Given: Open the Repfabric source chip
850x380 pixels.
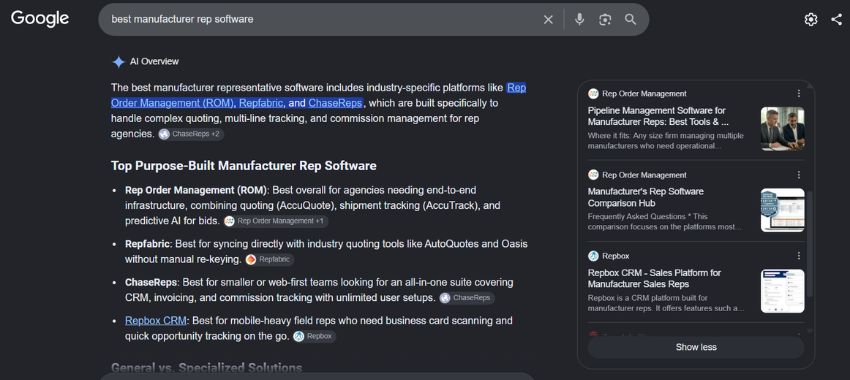Looking at the screenshot, I should pyautogui.click(x=269, y=260).
